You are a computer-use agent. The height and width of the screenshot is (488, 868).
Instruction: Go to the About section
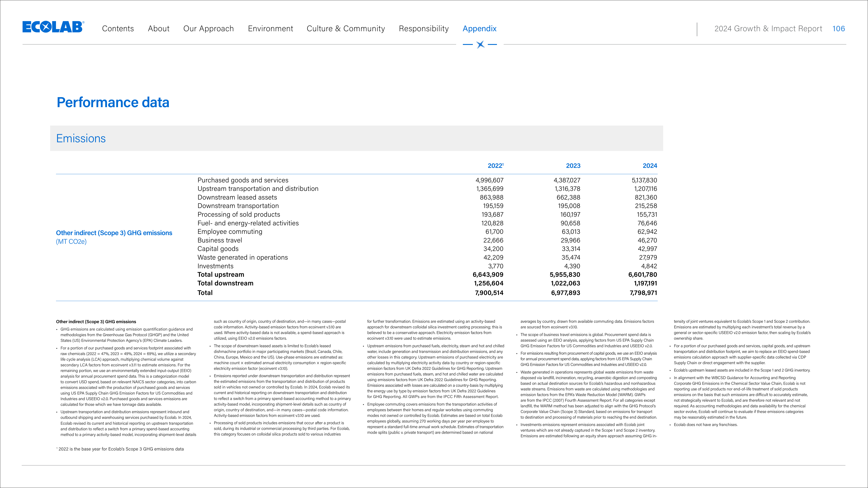[159, 29]
